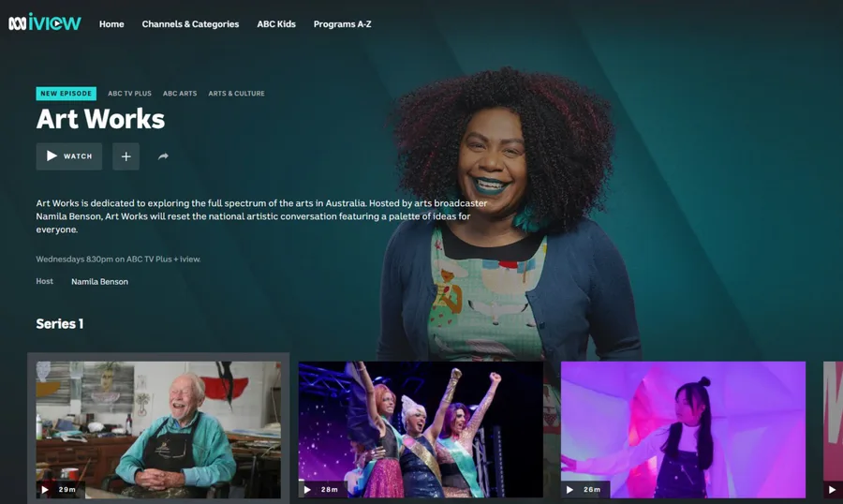Open the elderly artist episode thumbnail
843x504 pixels.
point(158,426)
